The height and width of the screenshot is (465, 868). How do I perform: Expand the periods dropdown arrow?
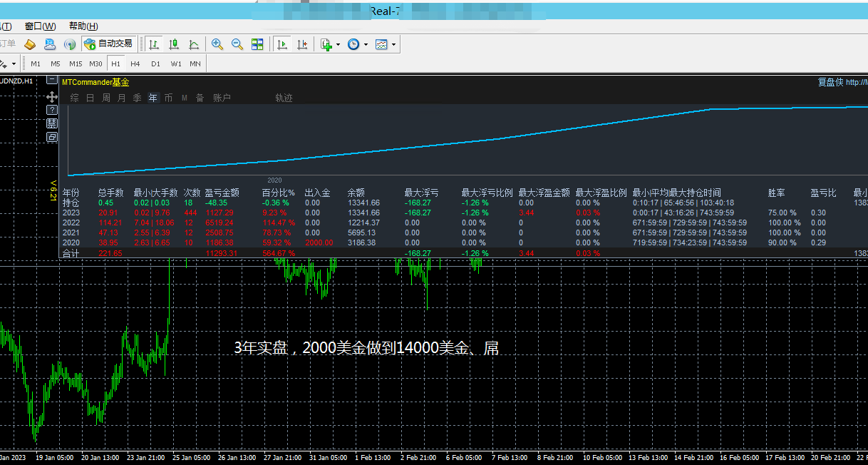coord(366,44)
